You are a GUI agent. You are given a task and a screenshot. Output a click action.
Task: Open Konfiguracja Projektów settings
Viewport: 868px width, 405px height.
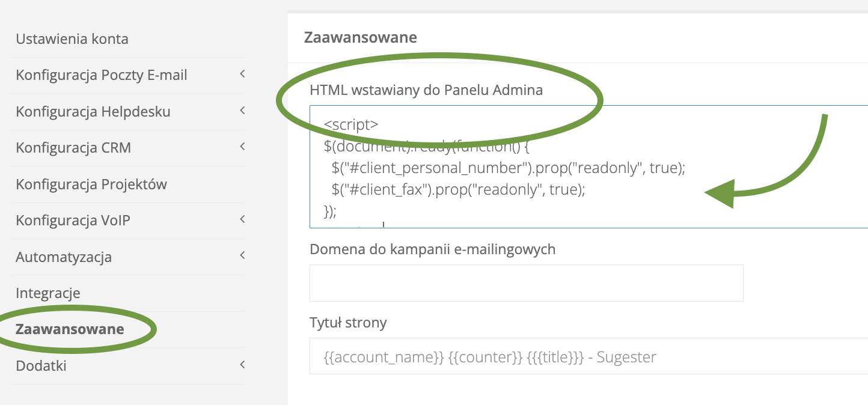click(91, 184)
